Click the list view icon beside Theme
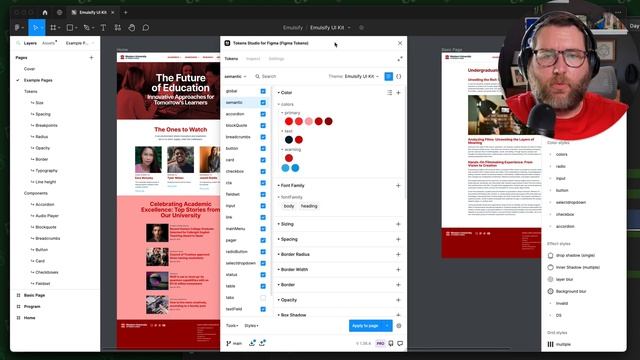Screen dimensions: 640x360 click(x=389, y=76)
